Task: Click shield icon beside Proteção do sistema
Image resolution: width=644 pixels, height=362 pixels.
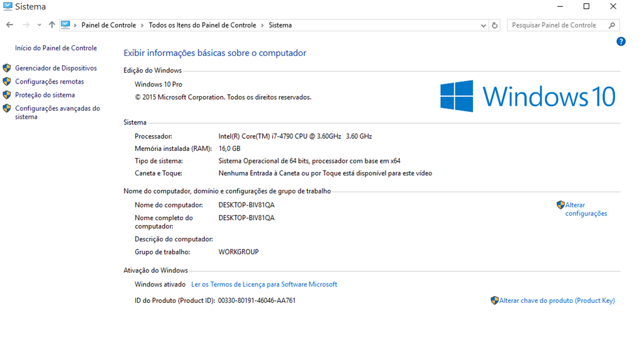Action: (6, 95)
